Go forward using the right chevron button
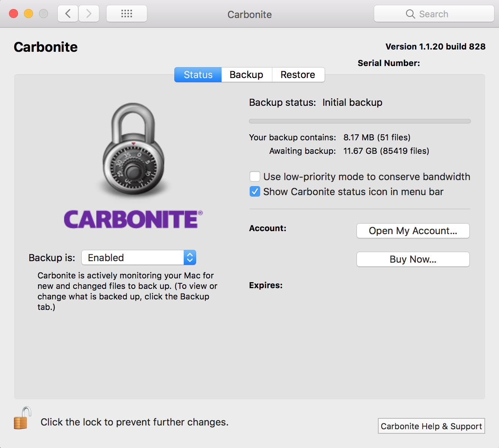 (89, 14)
